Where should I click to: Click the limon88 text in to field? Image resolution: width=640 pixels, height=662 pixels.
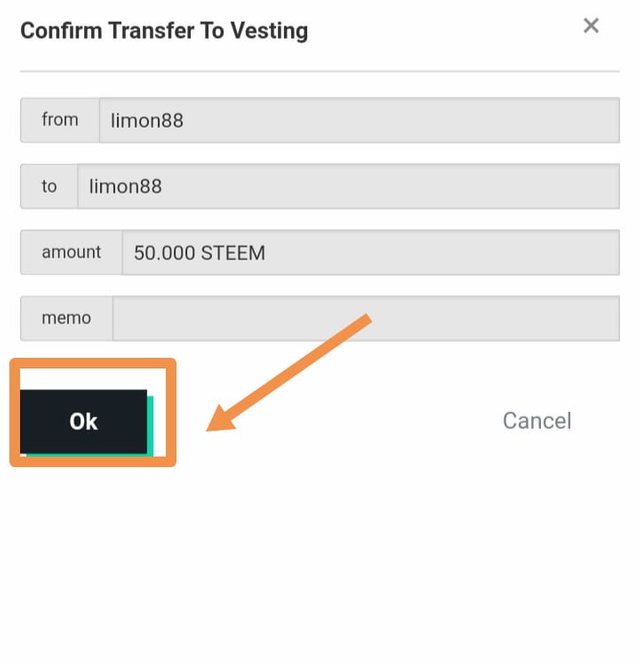point(125,187)
